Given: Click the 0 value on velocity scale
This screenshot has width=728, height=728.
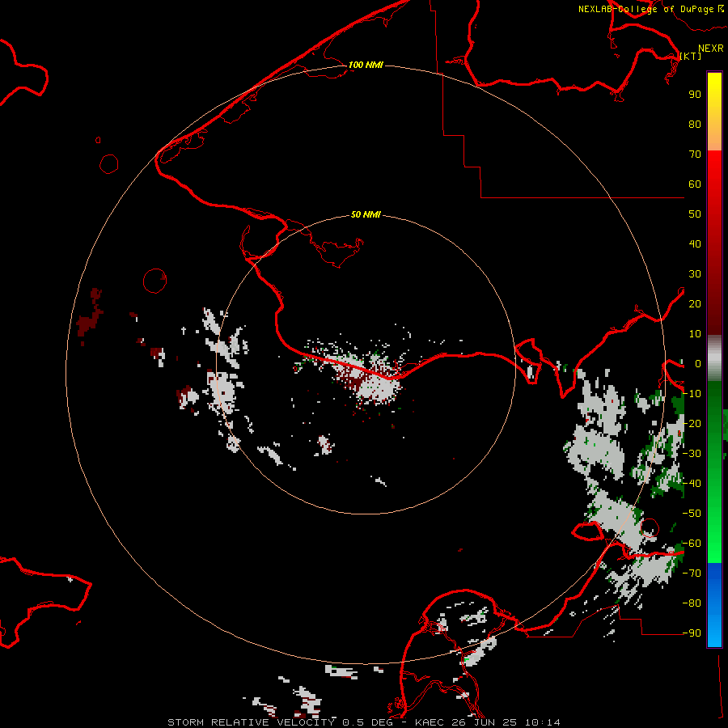Looking at the screenshot, I should tap(697, 363).
